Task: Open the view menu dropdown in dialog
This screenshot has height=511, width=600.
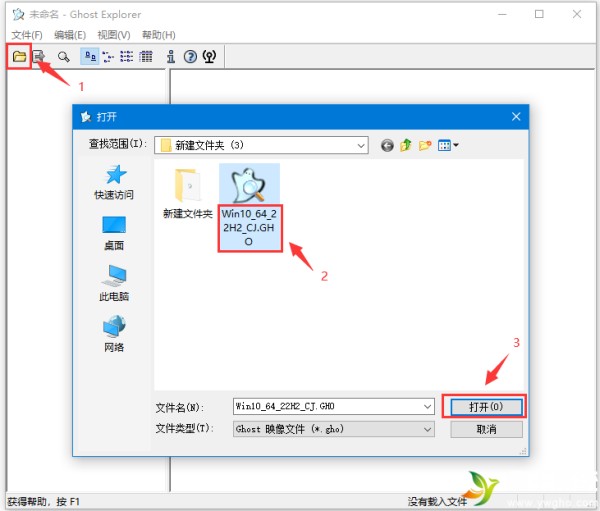Action: (x=449, y=146)
